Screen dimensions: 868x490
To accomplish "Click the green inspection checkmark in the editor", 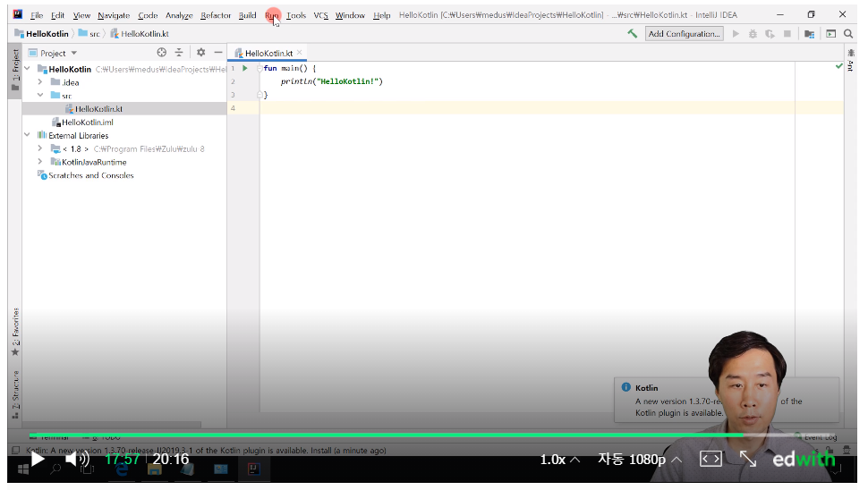I will (x=838, y=66).
